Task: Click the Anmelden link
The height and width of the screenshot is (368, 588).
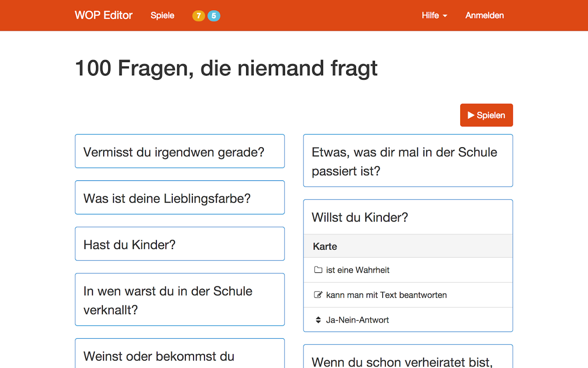Action: point(484,16)
